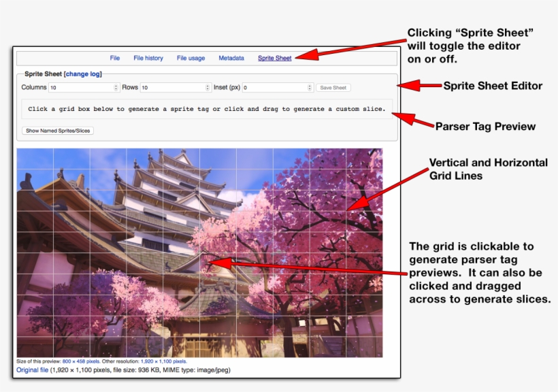Image resolution: width=558 pixels, height=392 pixels.
Task: Toggle the Sprite Sheet editor link
Action: 274,59
